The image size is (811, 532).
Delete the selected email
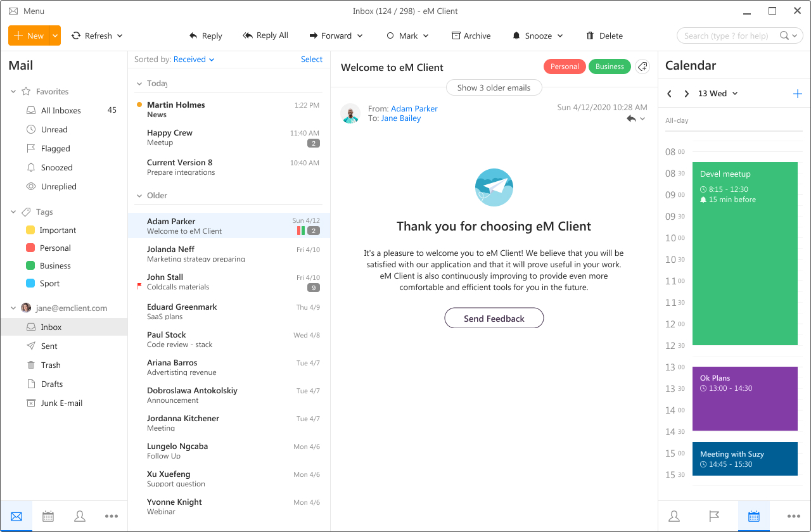(x=604, y=35)
